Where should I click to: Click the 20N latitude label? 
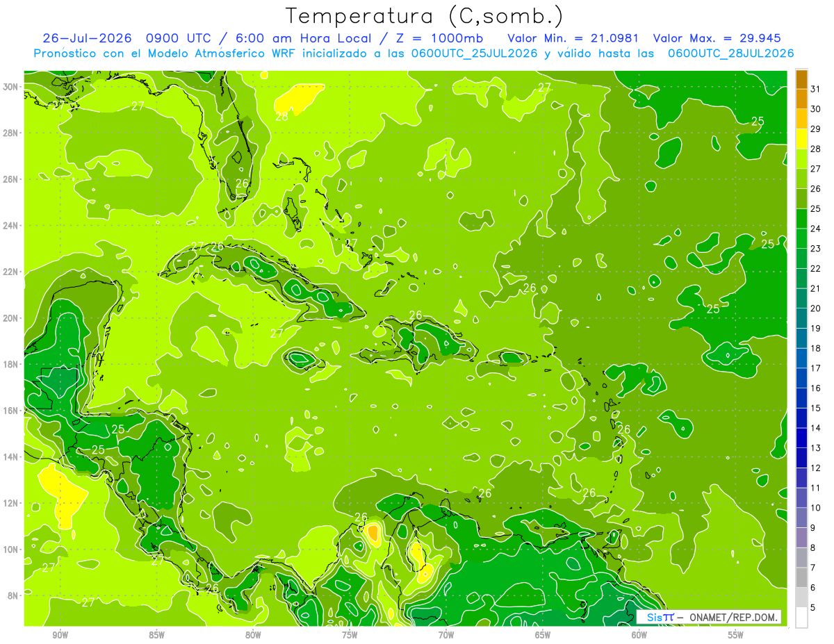pos(11,318)
